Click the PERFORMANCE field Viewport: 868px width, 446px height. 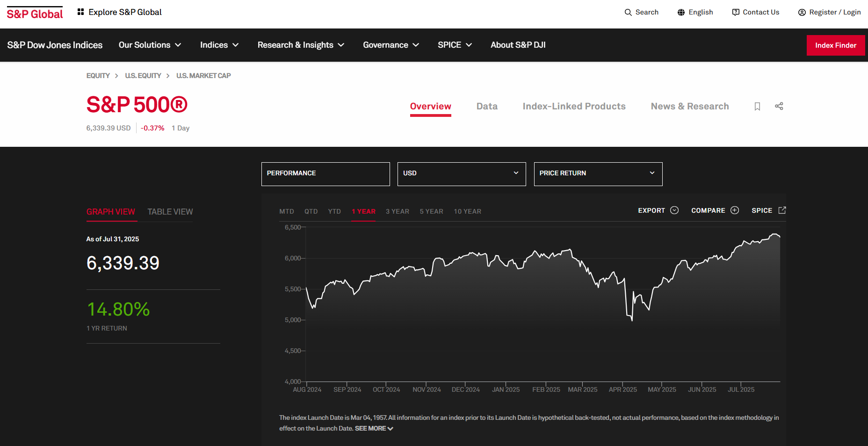pyautogui.click(x=325, y=174)
